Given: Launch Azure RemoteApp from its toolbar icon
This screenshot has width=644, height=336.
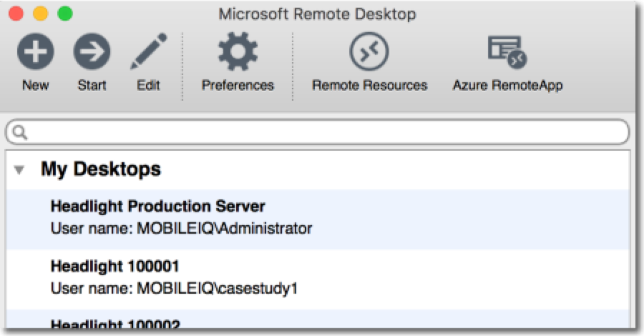Looking at the screenshot, I should click(x=507, y=52).
